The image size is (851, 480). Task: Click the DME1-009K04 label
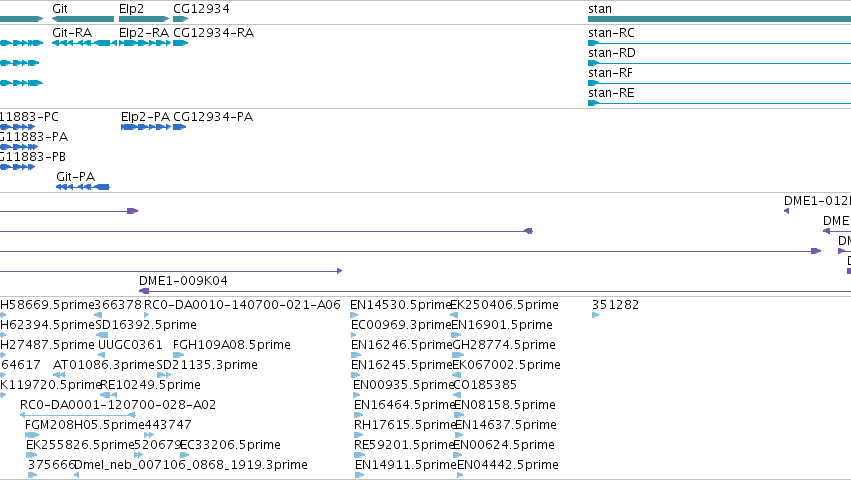[183, 281]
